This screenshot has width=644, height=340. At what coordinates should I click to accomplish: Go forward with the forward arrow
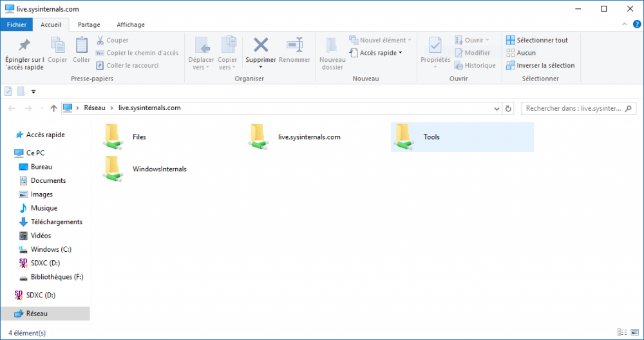pyautogui.click(x=28, y=108)
